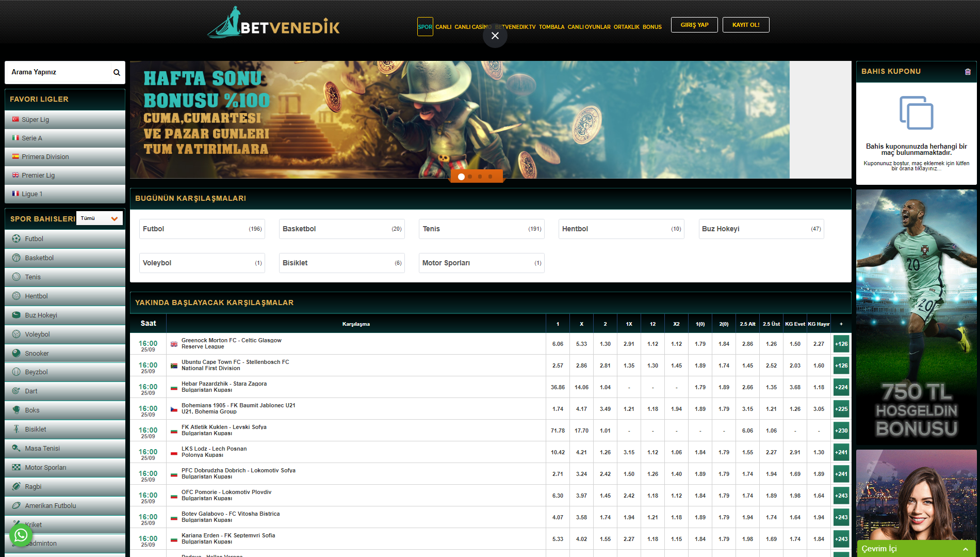The height and width of the screenshot is (557, 980).
Task: Open the 750 TL Hoşgeldin Bonusu banner
Action: [916, 317]
